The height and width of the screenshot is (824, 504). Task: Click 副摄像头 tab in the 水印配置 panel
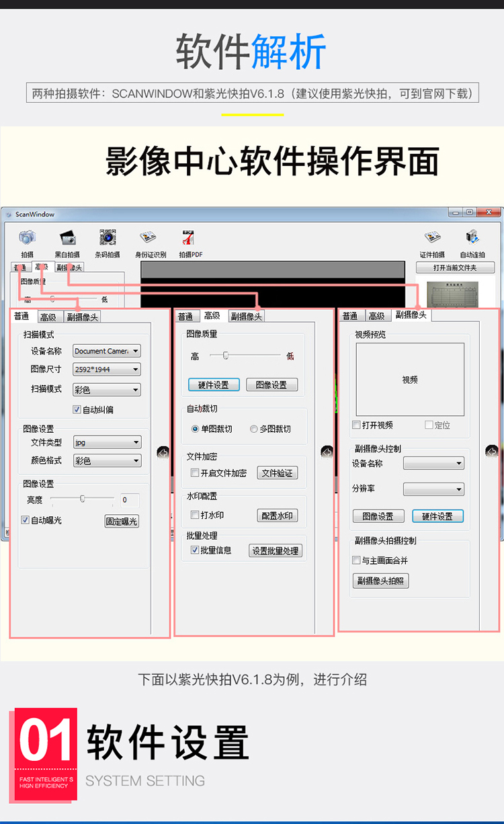247,317
